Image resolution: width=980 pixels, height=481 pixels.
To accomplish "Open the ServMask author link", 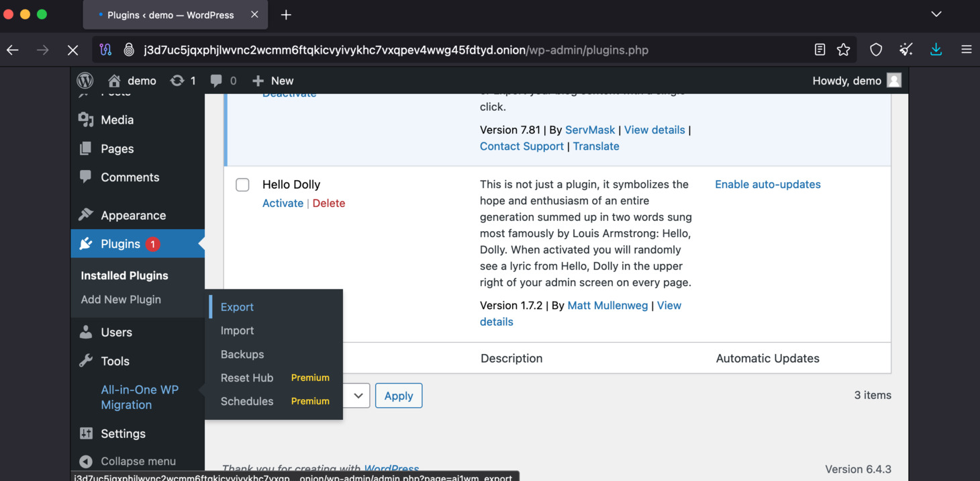I will pyautogui.click(x=590, y=130).
